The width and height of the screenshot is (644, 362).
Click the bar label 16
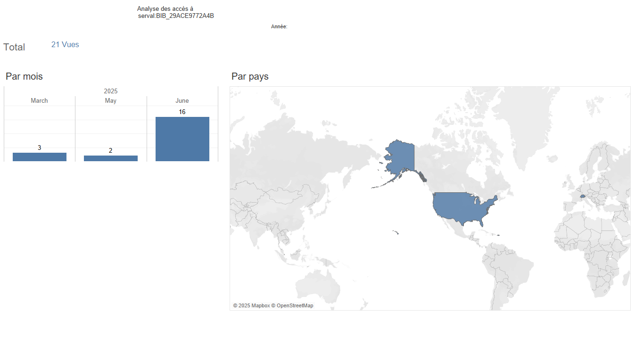pos(182,112)
